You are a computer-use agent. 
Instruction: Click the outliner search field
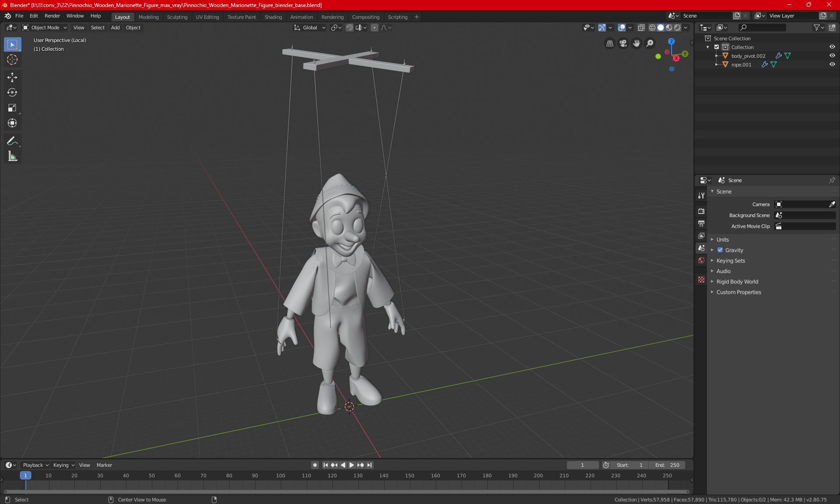pyautogui.click(x=762, y=28)
